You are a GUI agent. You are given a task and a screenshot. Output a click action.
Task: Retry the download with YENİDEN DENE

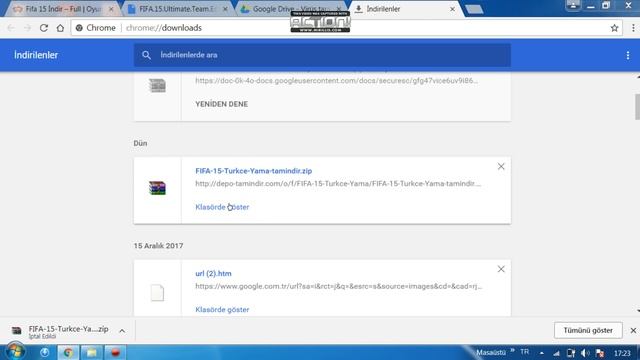click(x=222, y=104)
